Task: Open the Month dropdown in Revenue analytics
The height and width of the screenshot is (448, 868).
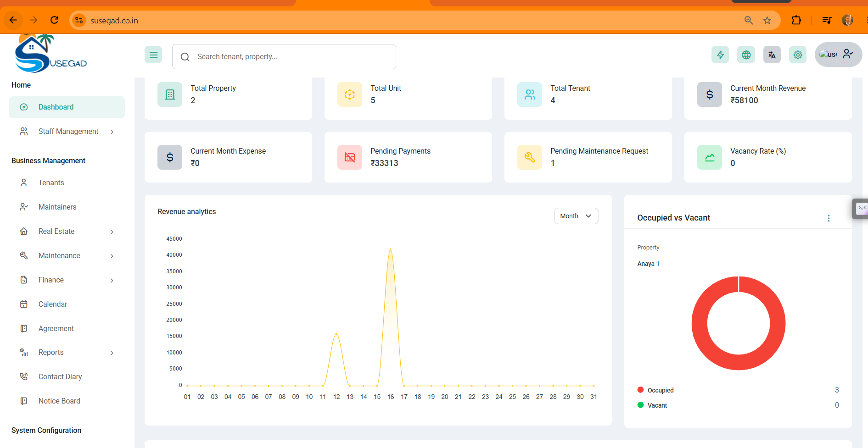Action: [576, 216]
